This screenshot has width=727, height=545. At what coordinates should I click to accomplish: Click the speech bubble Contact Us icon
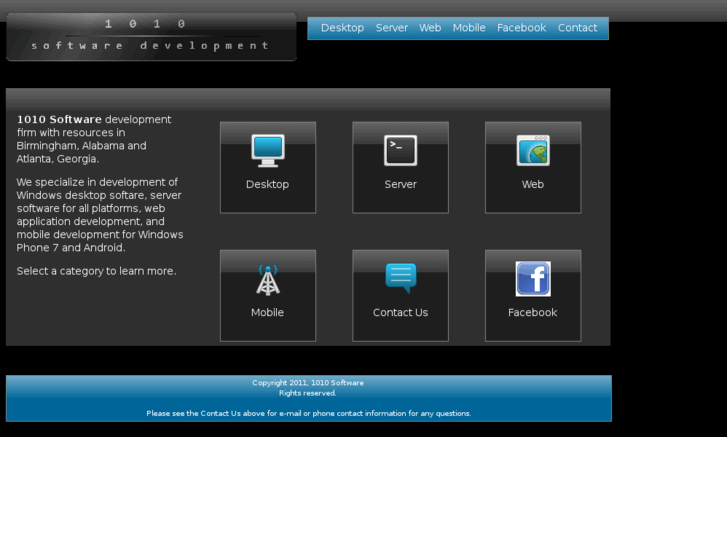tap(401, 278)
